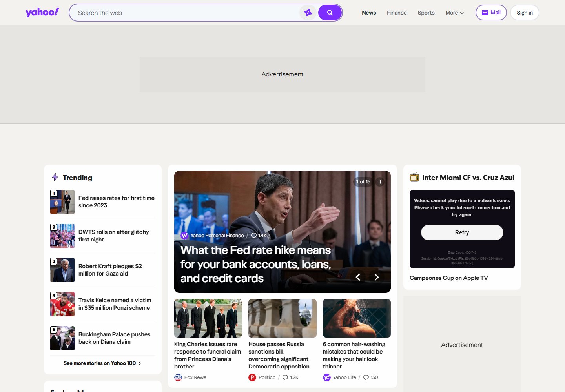This screenshot has width=565, height=392.
Task: Click the 1 of 15 slide counter
Action: pos(363,182)
